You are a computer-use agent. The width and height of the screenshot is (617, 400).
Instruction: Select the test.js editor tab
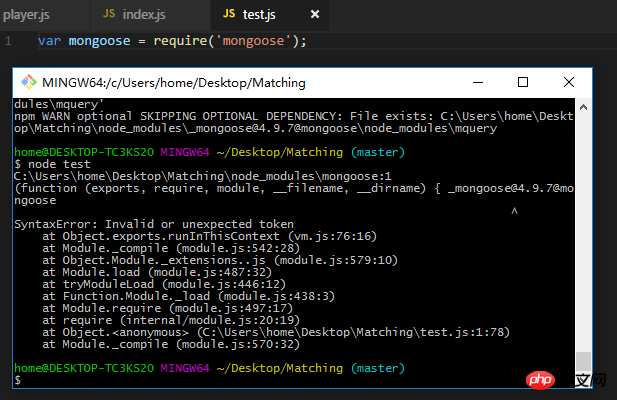point(259,15)
